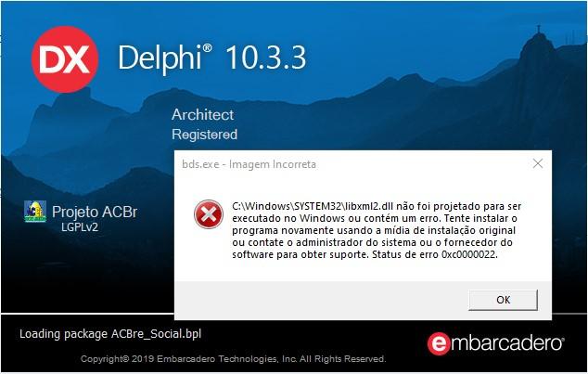Screen dimensions: 588x374
Task: Click the Christ the Redeemer statue silhouette
Action: tap(539, 30)
